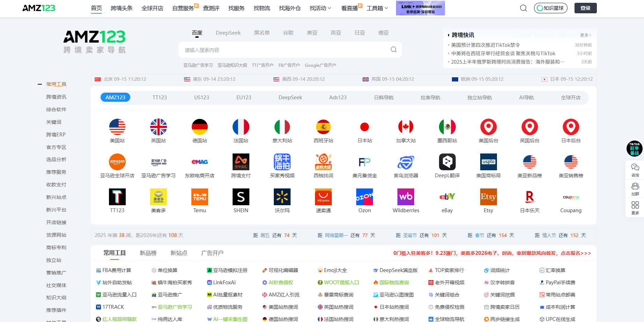Open the 17TRACK link
This screenshot has width=644, height=322.
pos(110,307)
